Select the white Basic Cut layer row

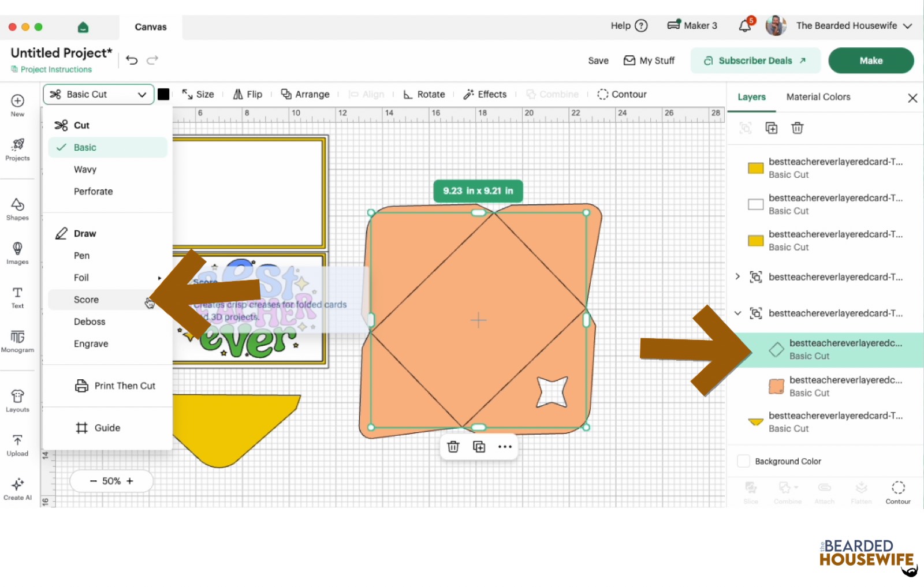coord(825,204)
